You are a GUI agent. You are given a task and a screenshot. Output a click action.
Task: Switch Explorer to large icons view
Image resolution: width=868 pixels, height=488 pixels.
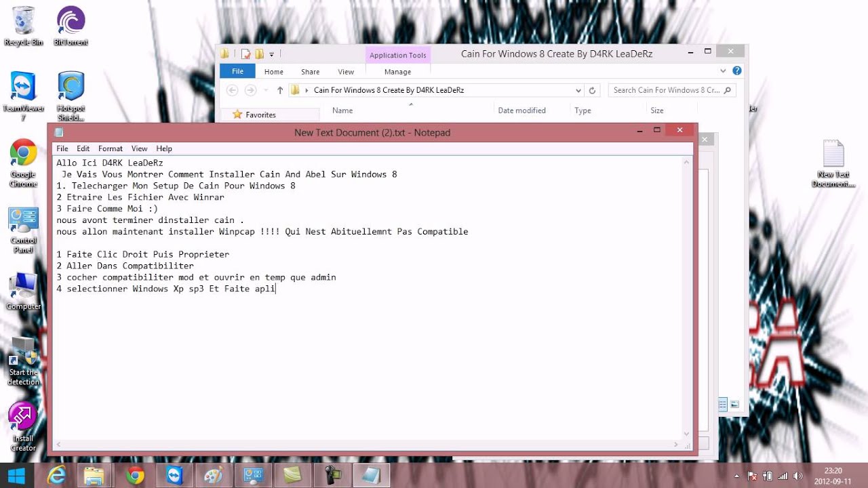735,405
